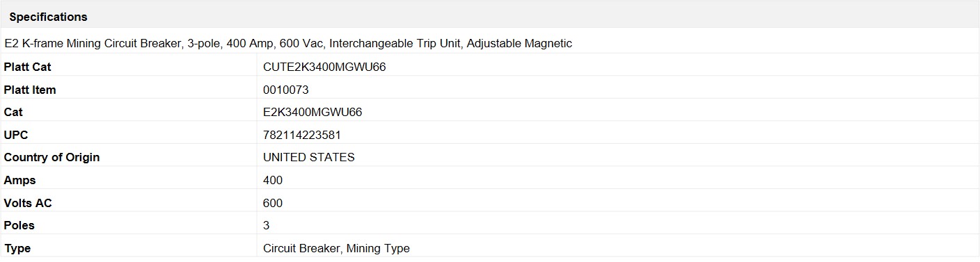
Task: Click the Platt Item label
Action: pyautogui.click(x=30, y=90)
